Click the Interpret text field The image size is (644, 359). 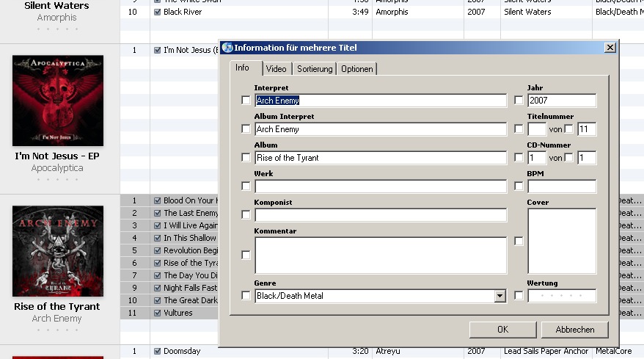381,101
